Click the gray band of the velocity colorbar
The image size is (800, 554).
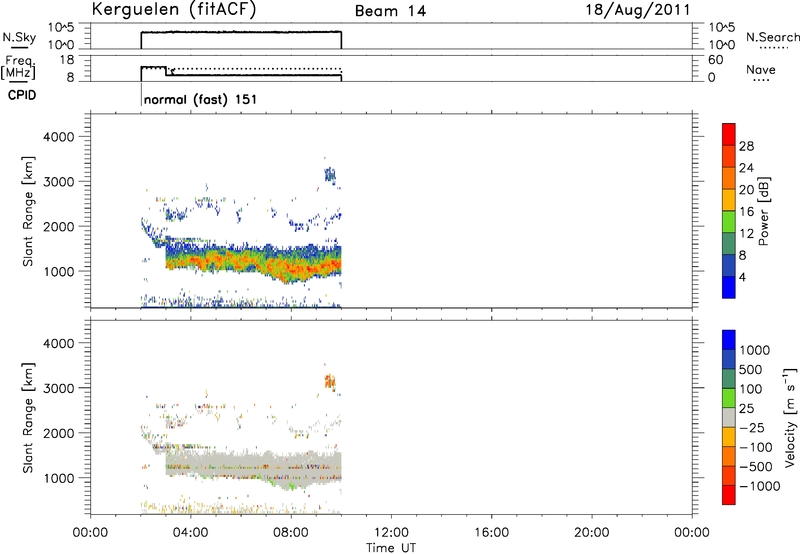[729, 417]
